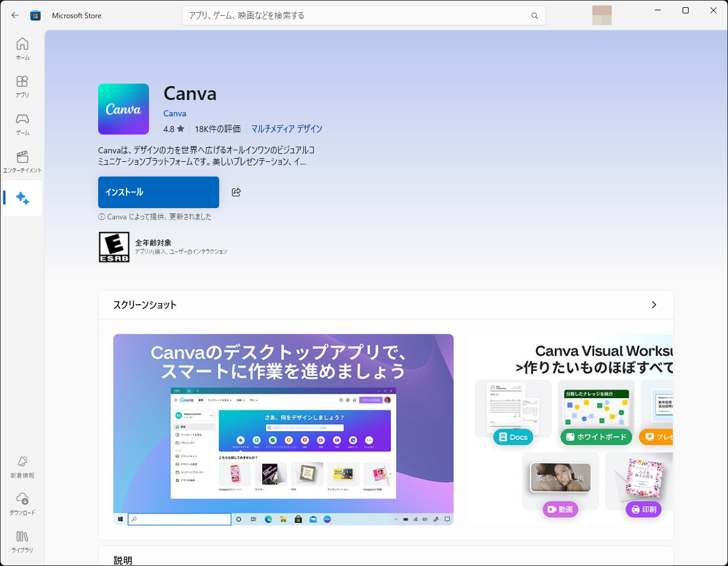Click the search magnifier in the search bar

(534, 16)
